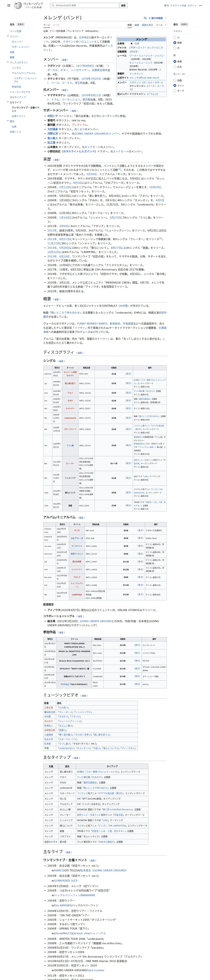210x980 pixels.
Task: Edit the サポートメンバー section
Action: (74, 111)
